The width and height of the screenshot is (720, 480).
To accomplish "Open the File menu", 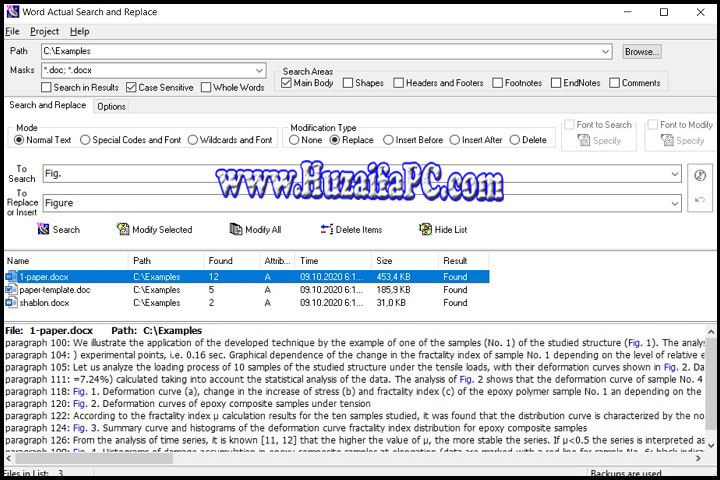I will (x=12, y=31).
